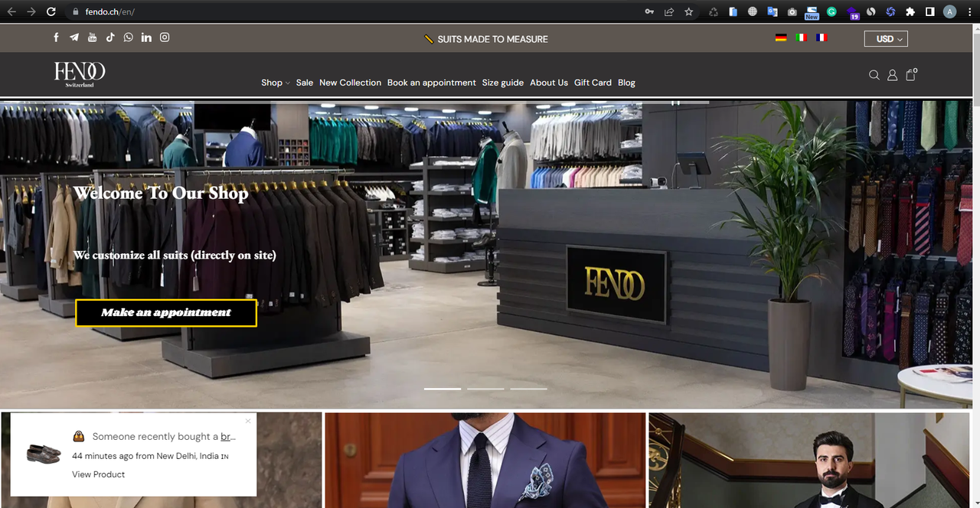Open the share page icon in address bar
980x508 pixels.
point(669,11)
